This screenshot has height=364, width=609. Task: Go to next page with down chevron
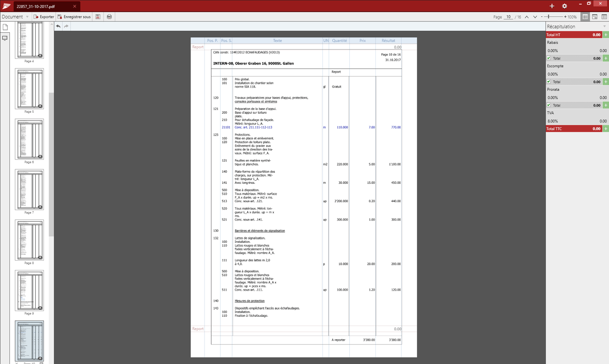click(535, 17)
